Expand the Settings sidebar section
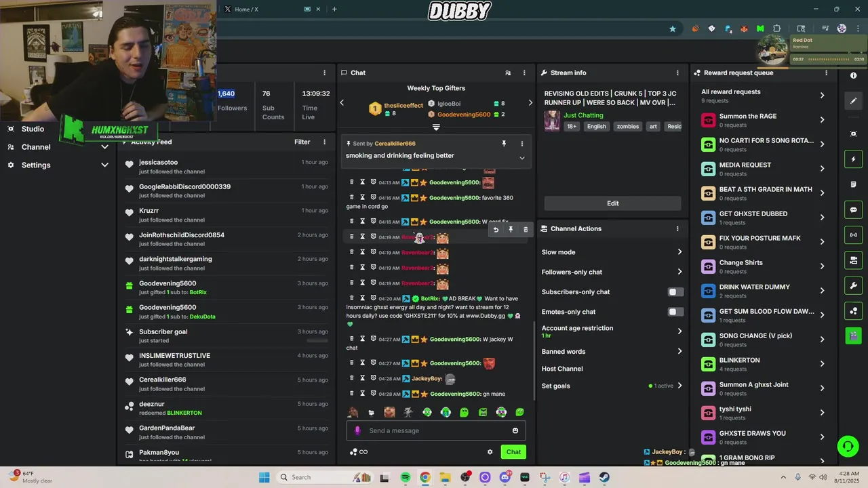Viewport: 868px width, 488px height. coord(58,165)
